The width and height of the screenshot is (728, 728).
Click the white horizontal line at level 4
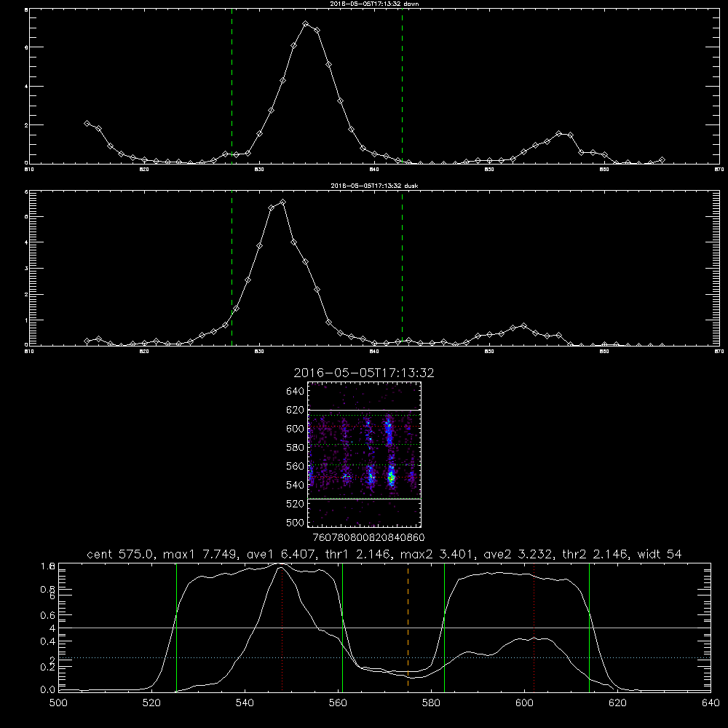click(x=385, y=628)
